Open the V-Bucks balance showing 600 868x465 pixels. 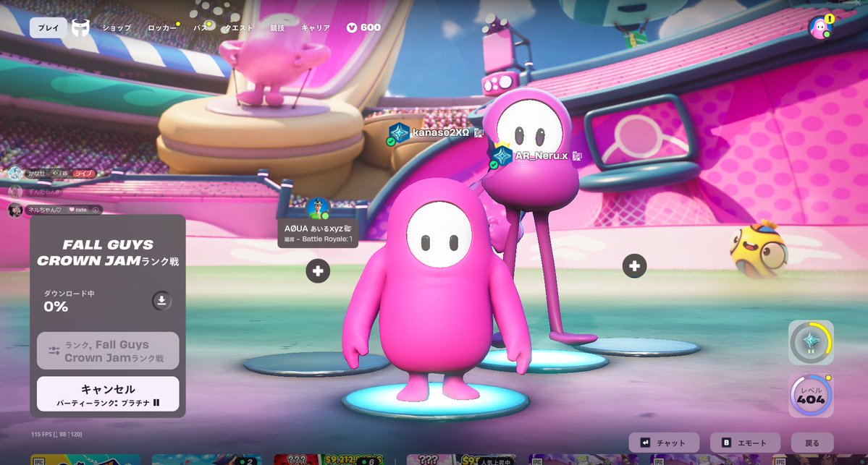(363, 27)
